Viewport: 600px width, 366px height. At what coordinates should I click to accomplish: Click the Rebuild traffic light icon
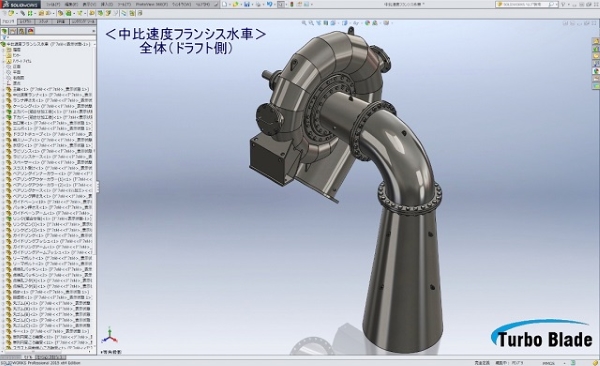(x=292, y=4)
